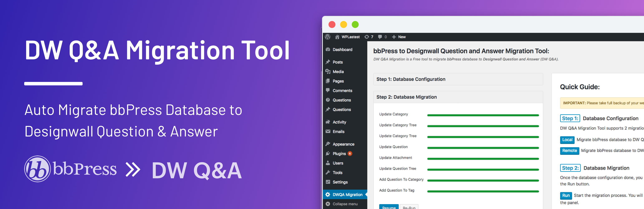Open DWQA Migration menu item
Image resolution: width=644 pixels, height=209 pixels.
pos(345,194)
